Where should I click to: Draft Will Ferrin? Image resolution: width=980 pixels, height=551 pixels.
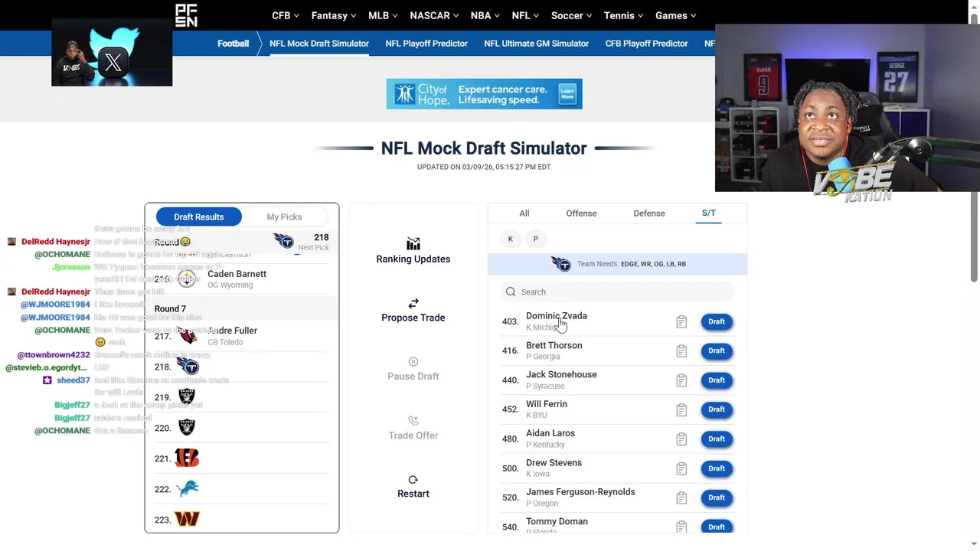717,409
